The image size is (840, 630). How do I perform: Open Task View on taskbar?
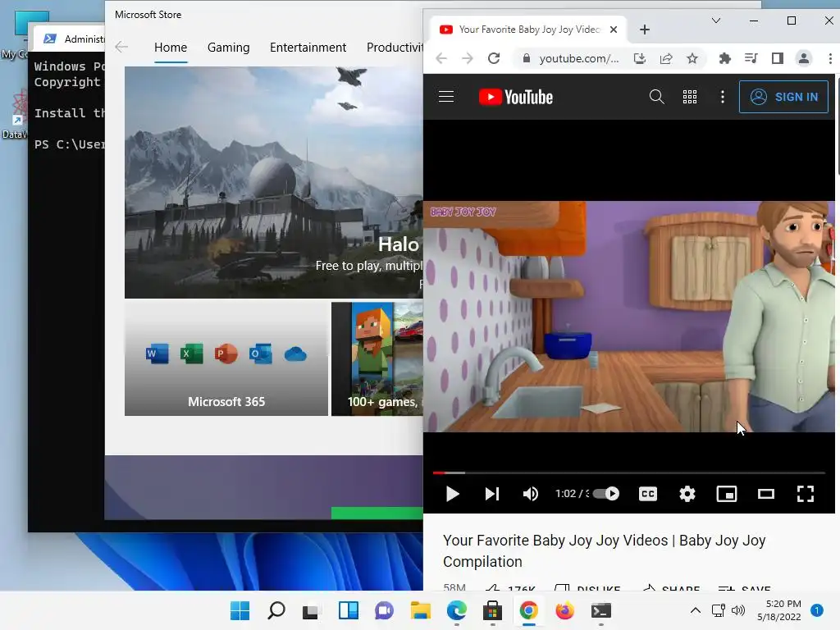tap(311, 610)
